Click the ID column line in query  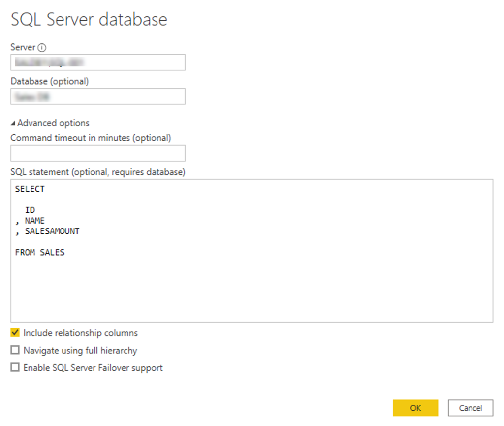[x=30, y=210]
